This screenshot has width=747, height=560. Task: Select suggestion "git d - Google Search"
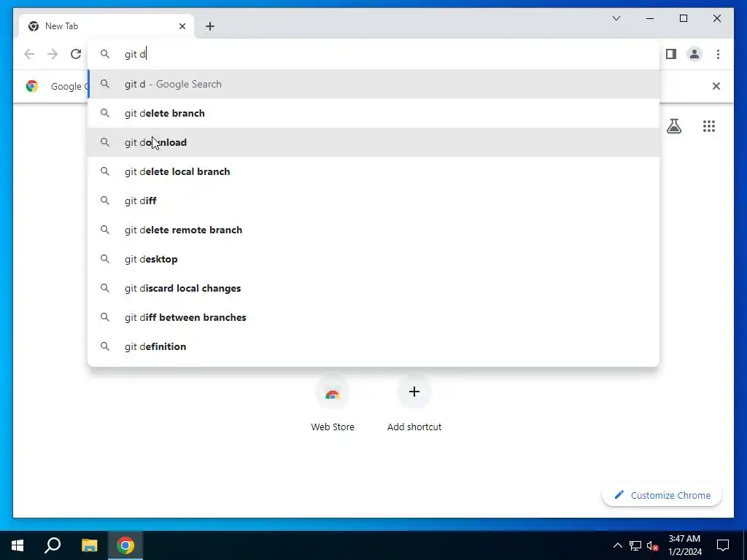[x=373, y=84]
